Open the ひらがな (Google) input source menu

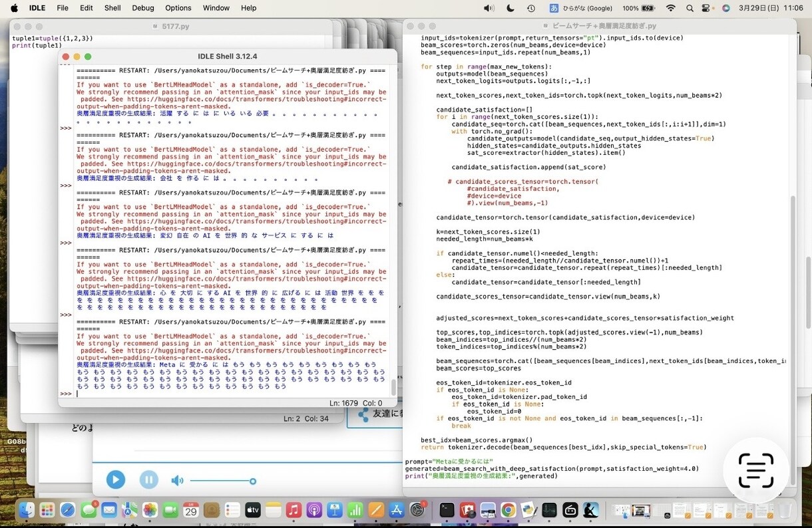click(580, 8)
